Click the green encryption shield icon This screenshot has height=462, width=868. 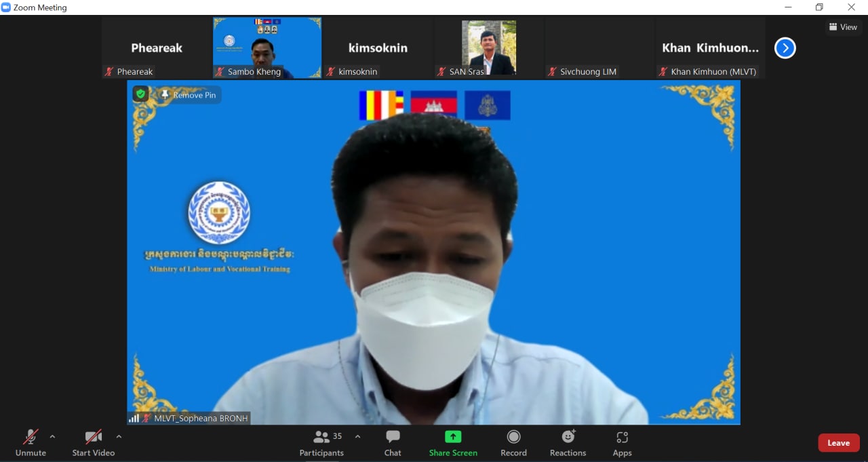point(140,94)
